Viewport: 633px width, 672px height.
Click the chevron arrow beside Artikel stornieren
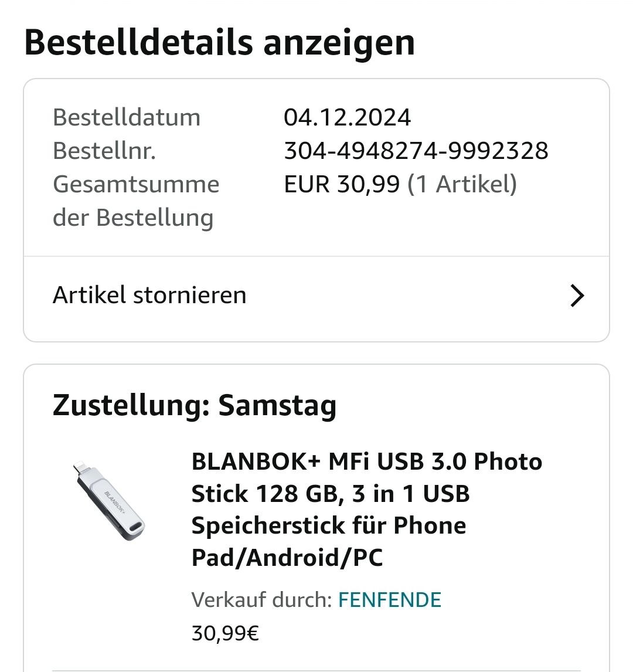pos(577,296)
